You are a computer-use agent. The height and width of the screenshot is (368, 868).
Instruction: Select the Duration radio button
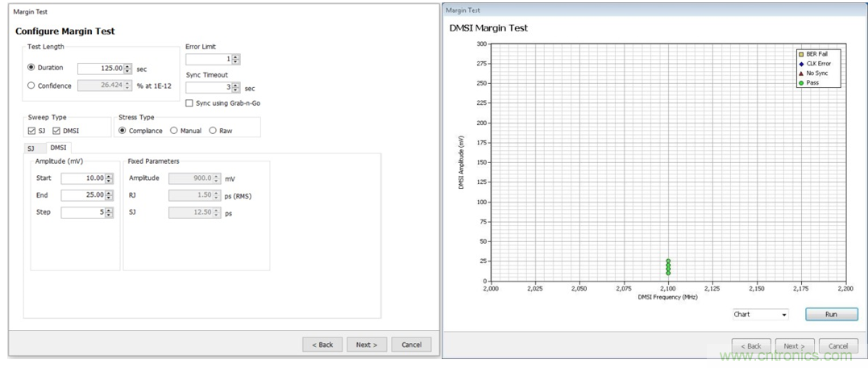(x=32, y=69)
